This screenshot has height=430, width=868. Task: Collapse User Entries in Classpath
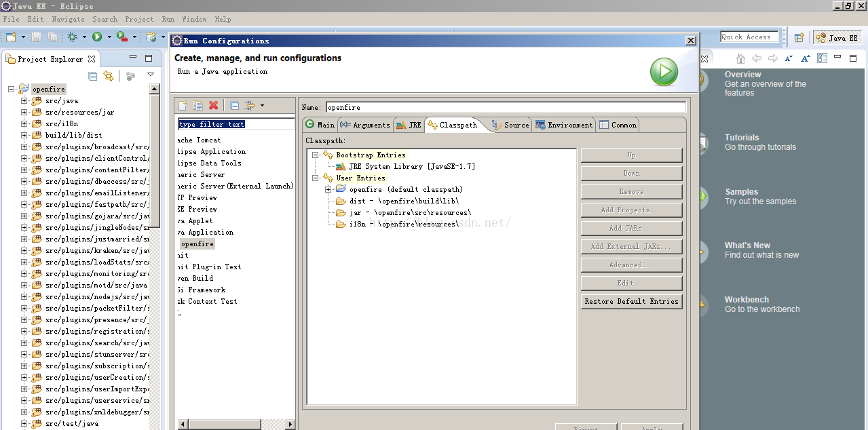(x=315, y=178)
